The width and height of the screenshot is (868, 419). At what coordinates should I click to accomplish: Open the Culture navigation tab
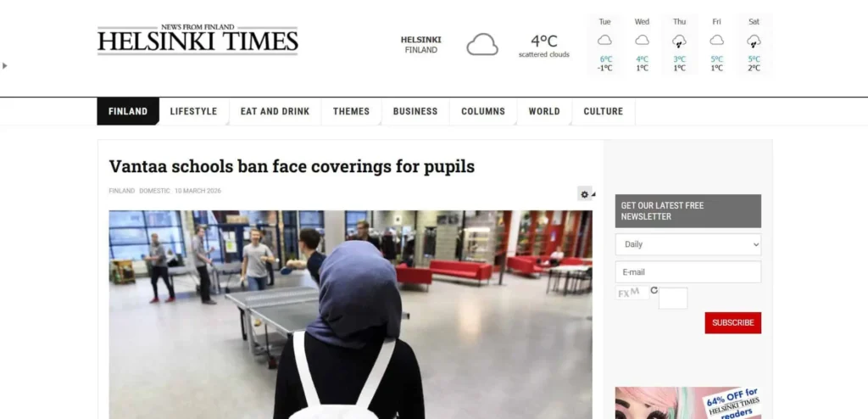click(604, 111)
